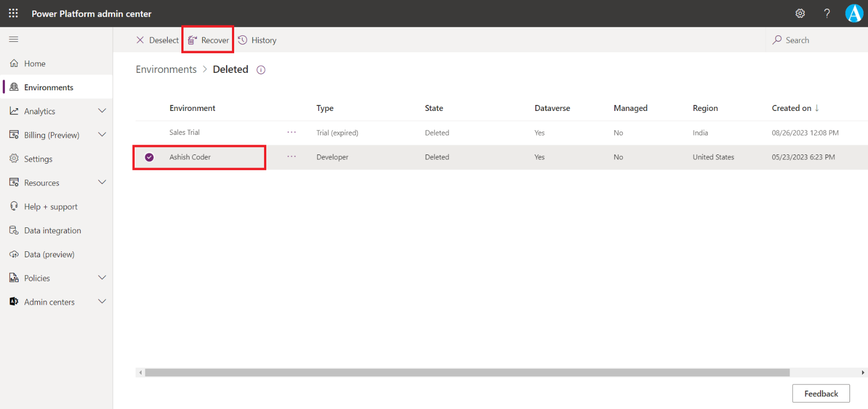Open the user account avatar
Viewport: 868px width, 409px height.
tap(854, 14)
